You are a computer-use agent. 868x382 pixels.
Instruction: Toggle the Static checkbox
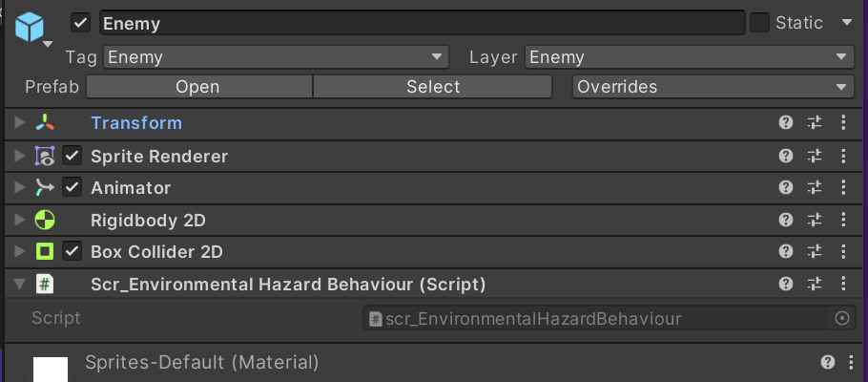pyautogui.click(x=760, y=23)
